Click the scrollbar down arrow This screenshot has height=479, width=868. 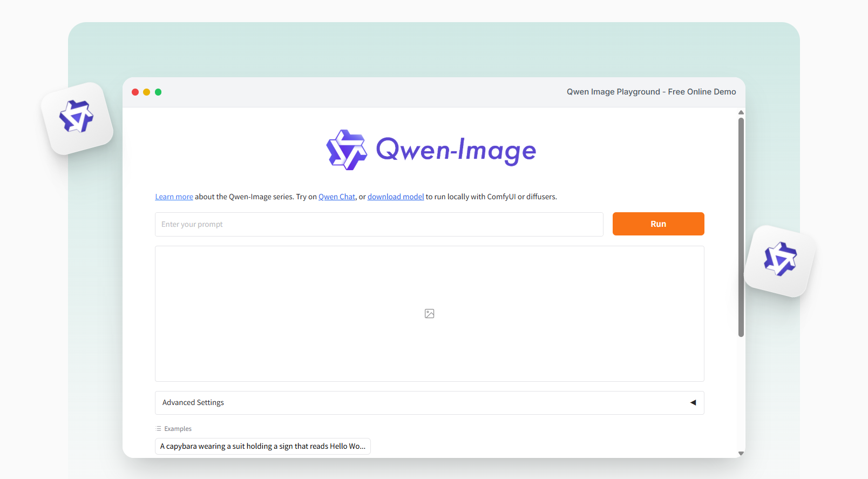point(741,454)
